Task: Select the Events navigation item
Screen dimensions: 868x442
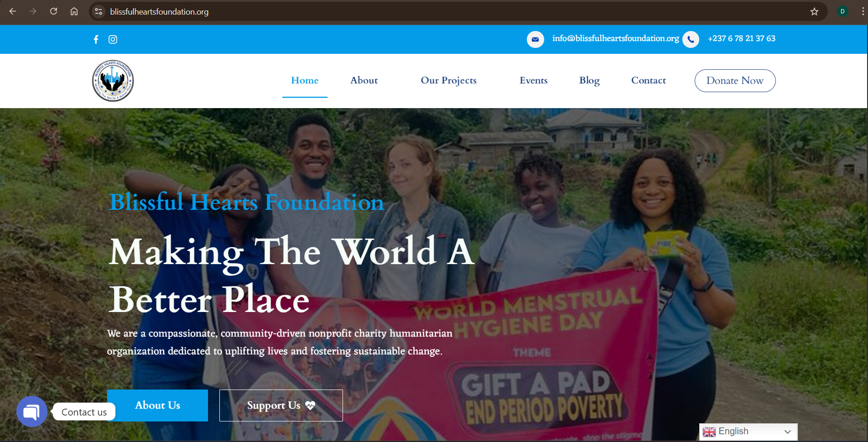Action: tap(533, 80)
